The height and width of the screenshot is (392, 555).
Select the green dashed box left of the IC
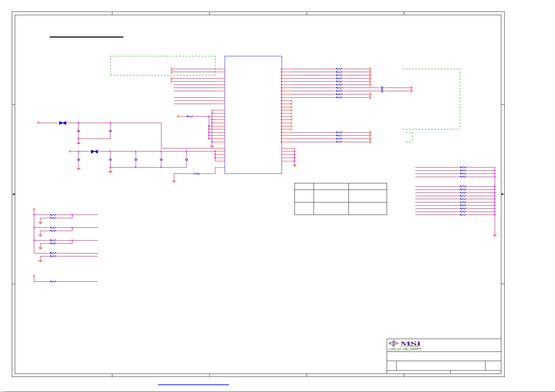coord(163,65)
